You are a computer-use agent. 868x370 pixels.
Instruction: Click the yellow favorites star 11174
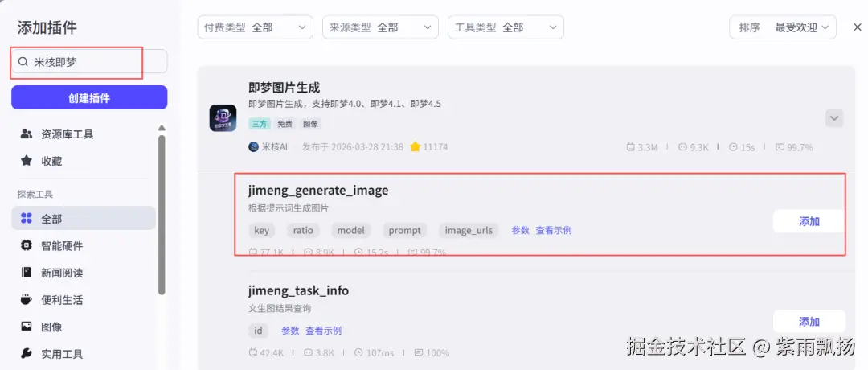coord(416,146)
